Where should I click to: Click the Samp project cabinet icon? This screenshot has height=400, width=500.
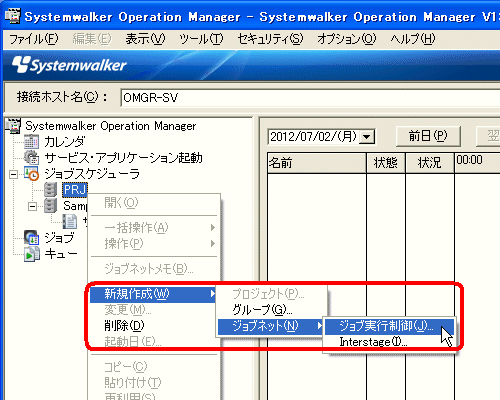coord(51,206)
